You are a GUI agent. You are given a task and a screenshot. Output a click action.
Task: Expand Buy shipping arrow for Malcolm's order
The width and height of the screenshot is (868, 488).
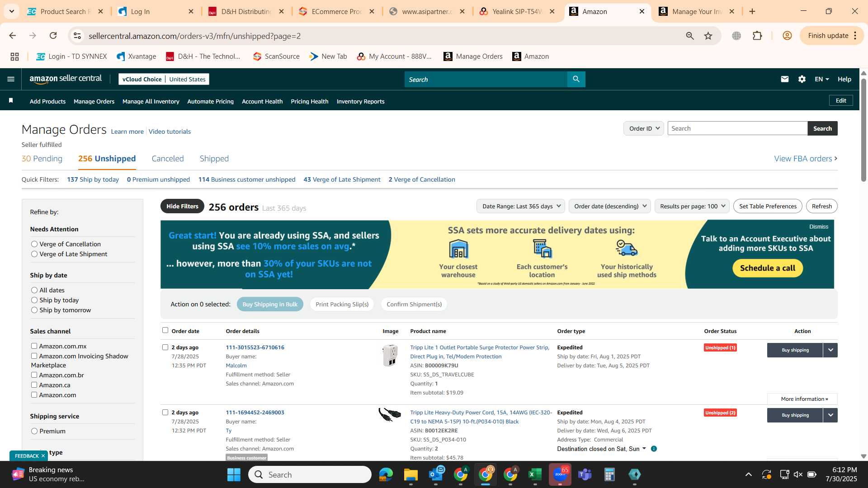point(830,350)
